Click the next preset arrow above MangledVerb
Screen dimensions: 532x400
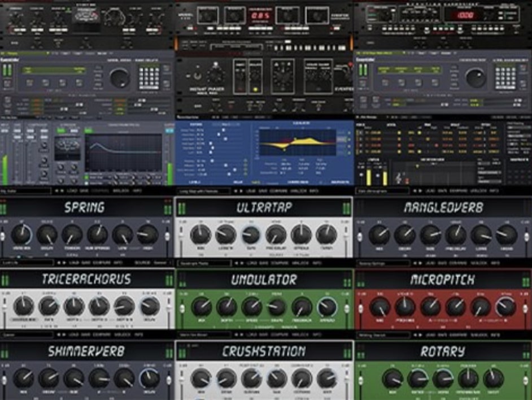(x=421, y=191)
